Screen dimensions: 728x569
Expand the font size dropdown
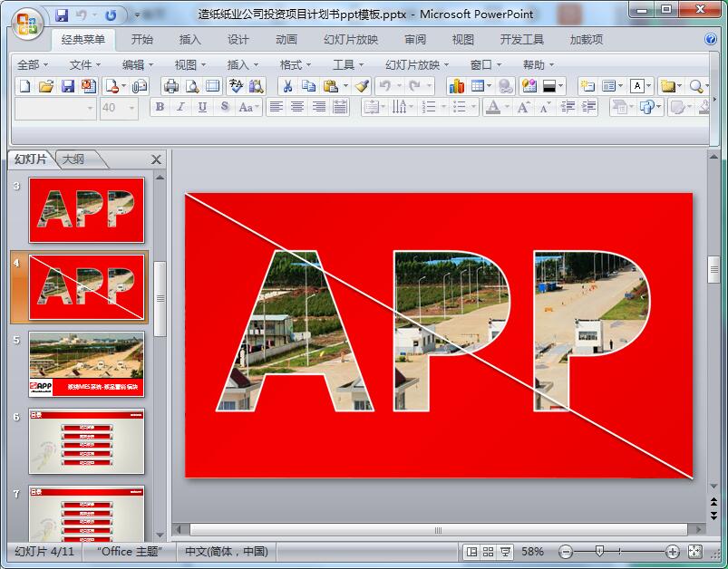point(132,107)
